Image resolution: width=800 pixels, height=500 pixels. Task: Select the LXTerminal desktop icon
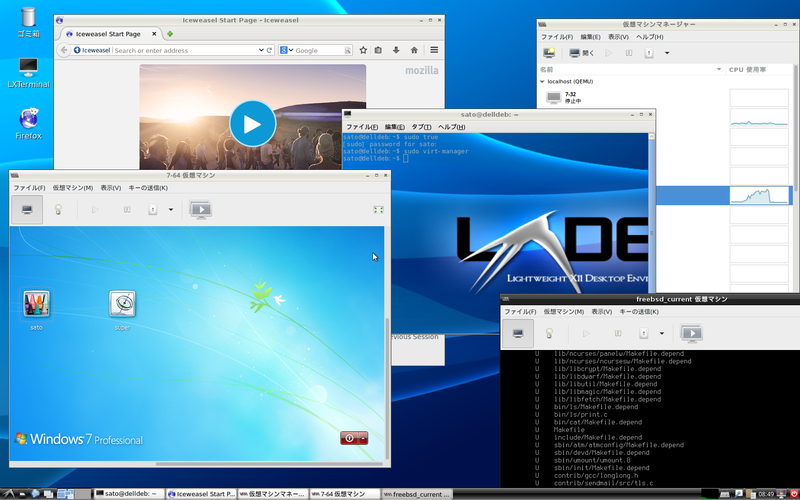click(x=29, y=73)
